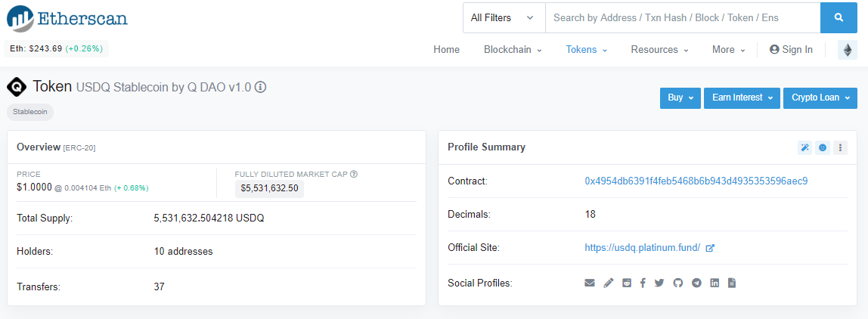Click the Eth: $243.69 price badge

(x=56, y=48)
